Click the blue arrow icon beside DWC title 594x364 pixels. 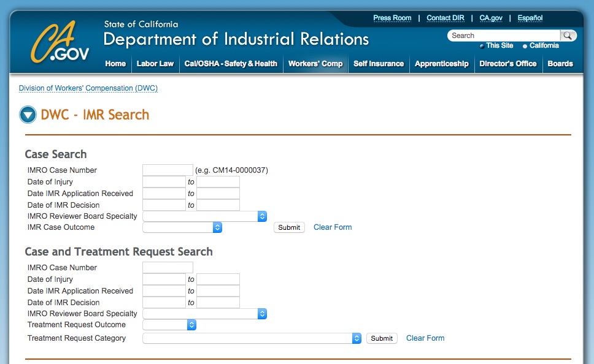point(28,115)
